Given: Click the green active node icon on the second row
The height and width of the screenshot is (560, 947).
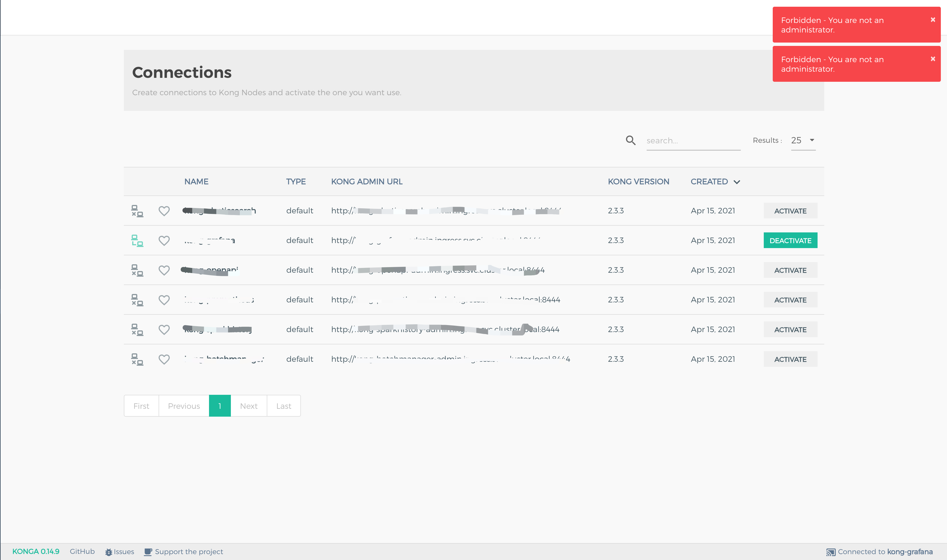Looking at the screenshot, I should coord(138,240).
